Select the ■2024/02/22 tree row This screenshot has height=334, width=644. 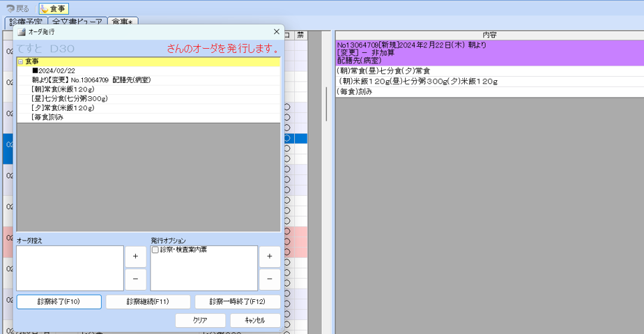(148, 70)
